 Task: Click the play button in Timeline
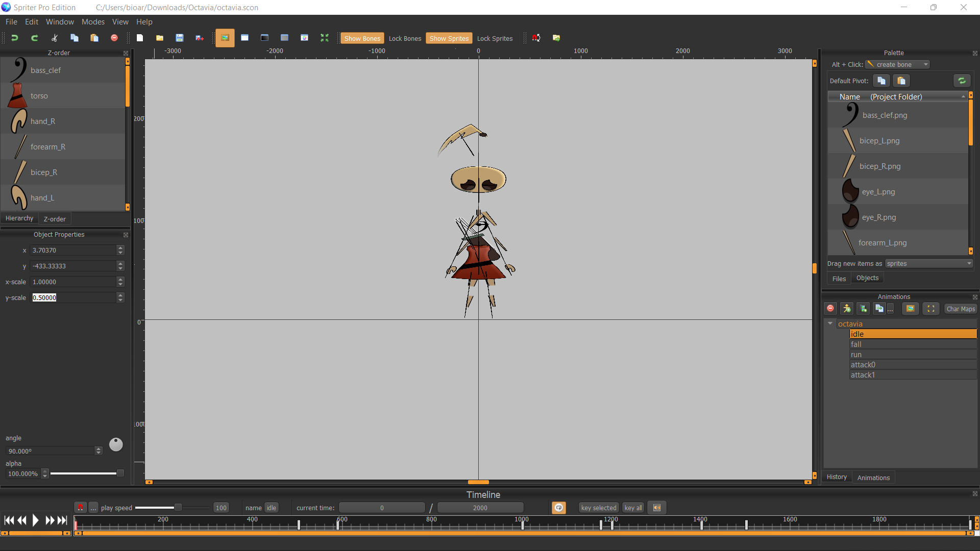coord(35,520)
